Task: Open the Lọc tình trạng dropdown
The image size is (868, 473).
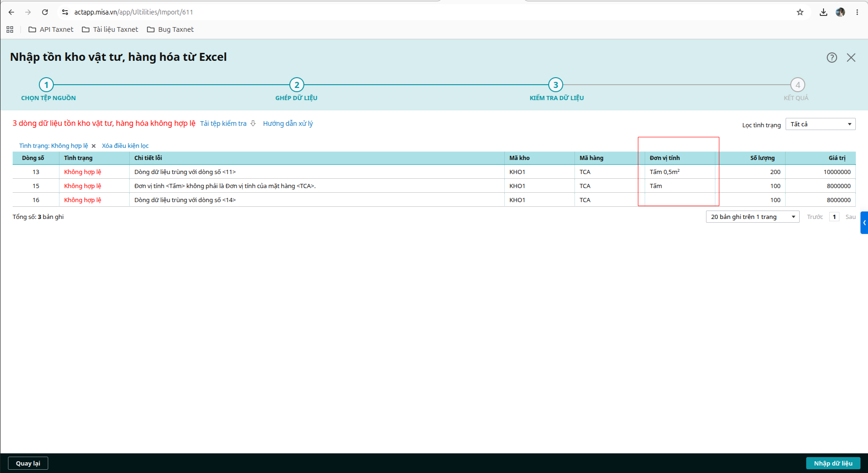Action: point(820,124)
